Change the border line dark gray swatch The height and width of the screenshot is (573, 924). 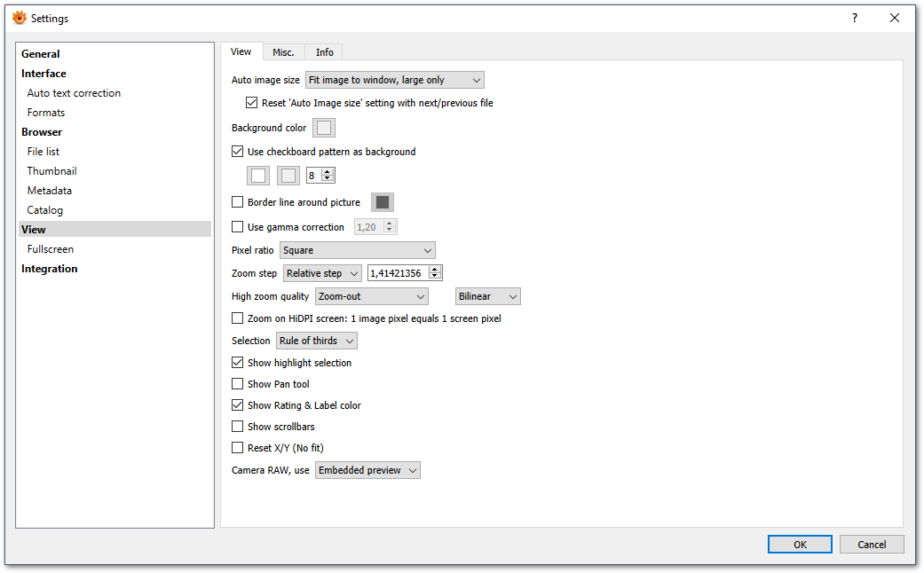pyautogui.click(x=383, y=202)
